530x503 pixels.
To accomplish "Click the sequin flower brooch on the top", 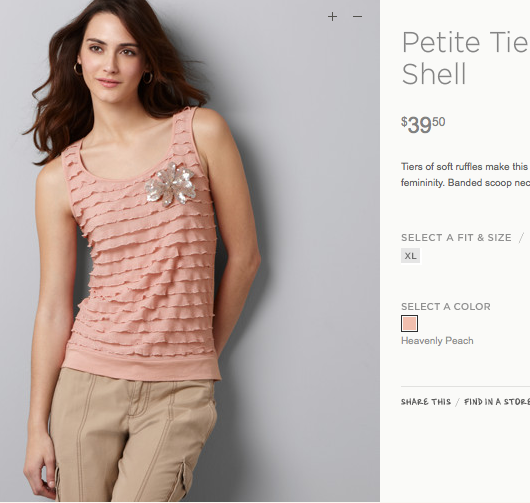I will pyautogui.click(x=171, y=185).
